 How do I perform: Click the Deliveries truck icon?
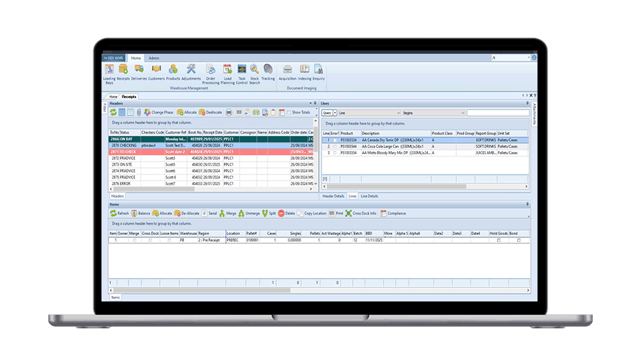(x=139, y=69)
